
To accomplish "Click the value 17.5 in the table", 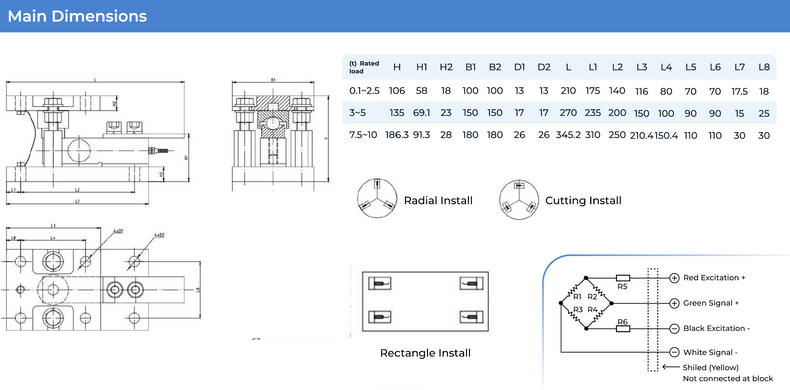I will pyautogui.click(x=739, y=91).
